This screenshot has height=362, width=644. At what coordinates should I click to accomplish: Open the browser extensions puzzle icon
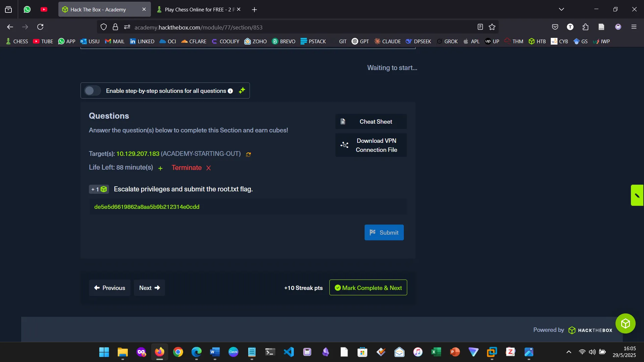tap(586, 27)
